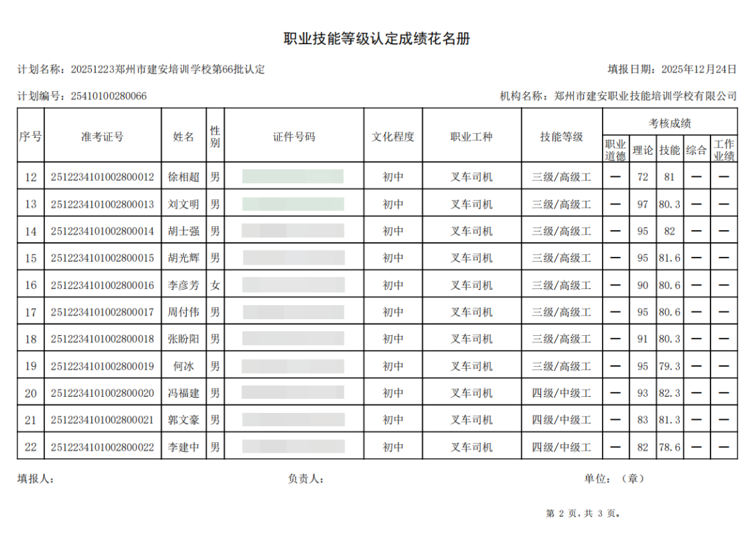This screenshot has height=534, width=756.
Task: Click the 考核成绩 header cell
Action: (x=670, y=123)
